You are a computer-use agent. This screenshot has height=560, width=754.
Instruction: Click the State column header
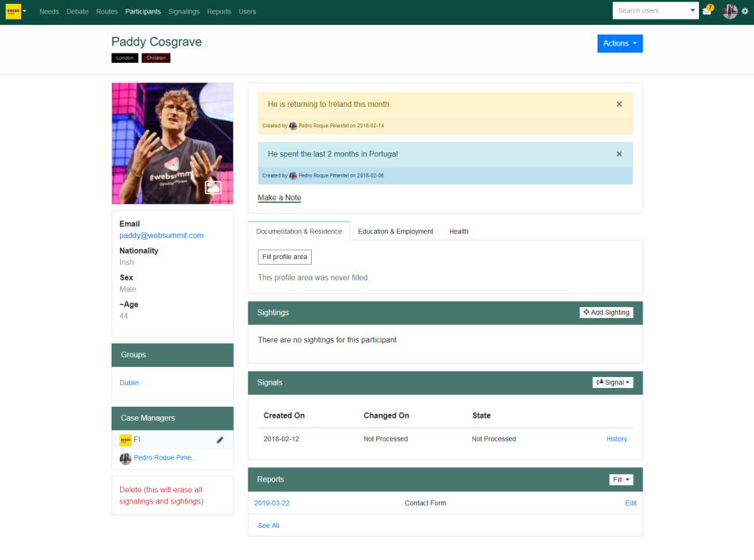click(x=481, y=415)
